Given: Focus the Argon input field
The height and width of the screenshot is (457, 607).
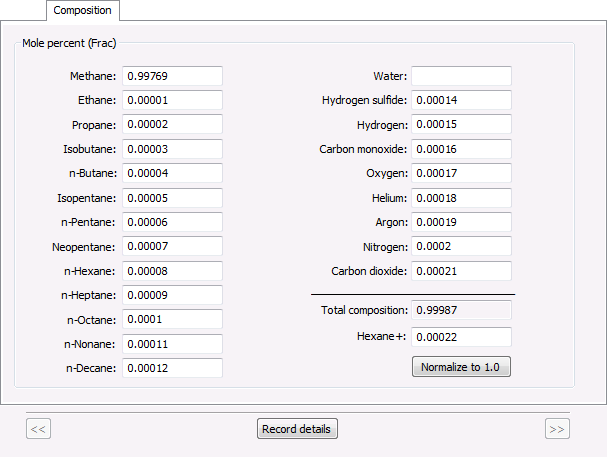Looking at the screenshot, I should click(461, 222).
